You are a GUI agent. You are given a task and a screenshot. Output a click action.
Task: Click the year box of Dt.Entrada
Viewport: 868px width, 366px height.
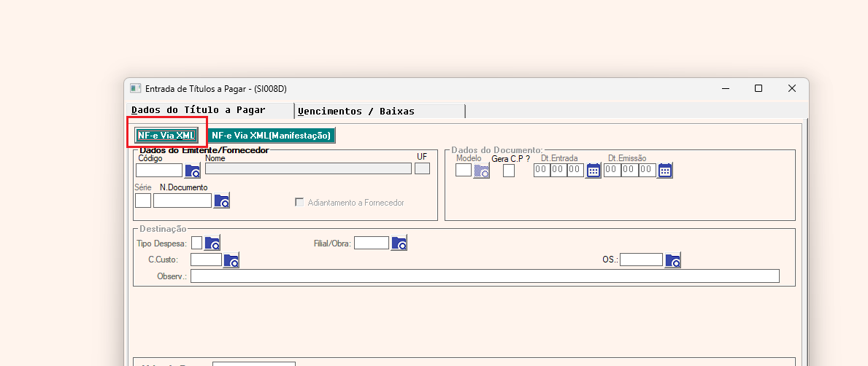pos(576,170)
